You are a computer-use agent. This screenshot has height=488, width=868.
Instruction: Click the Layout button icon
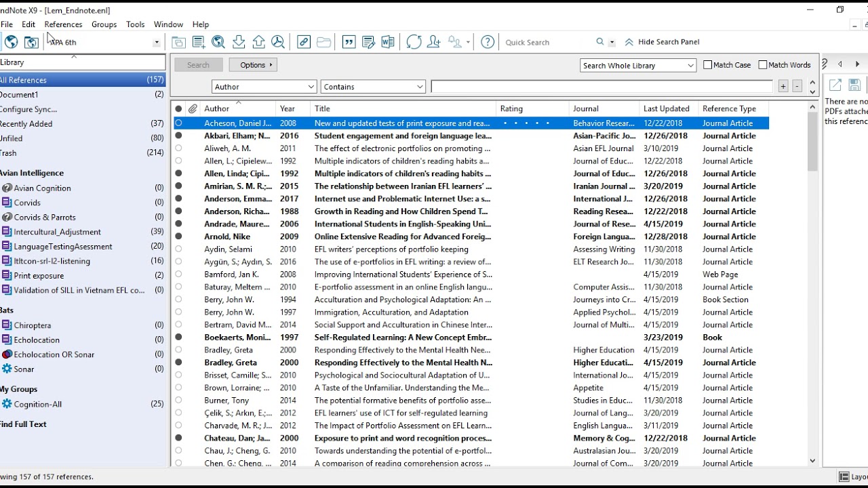pyautogui.click(x=844, y=476)
